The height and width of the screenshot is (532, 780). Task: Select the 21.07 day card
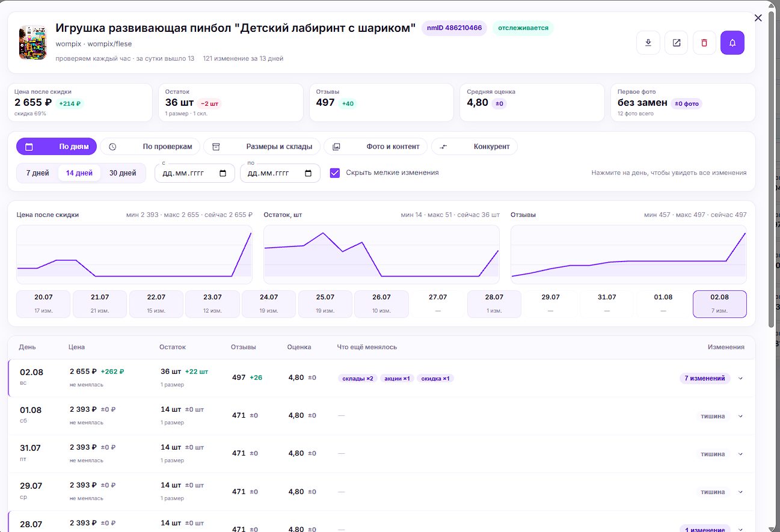[100, 304]
